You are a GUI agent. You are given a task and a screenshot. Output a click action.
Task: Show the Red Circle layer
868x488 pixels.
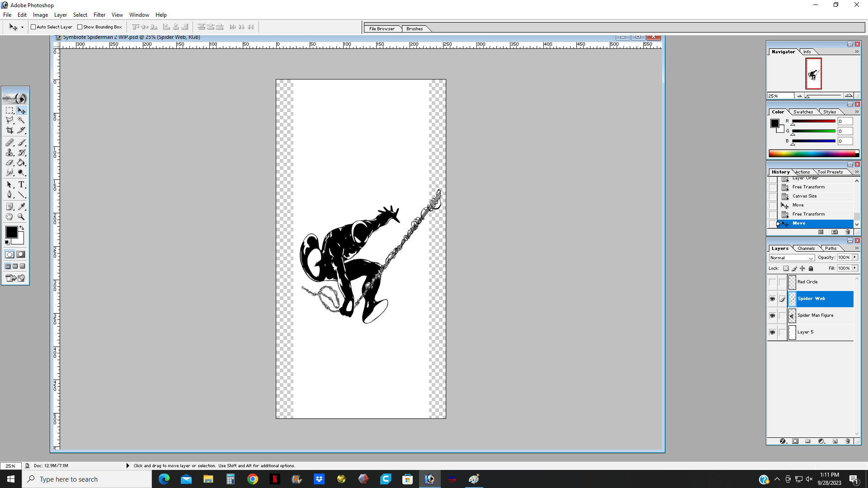click(x=772, y=282)
